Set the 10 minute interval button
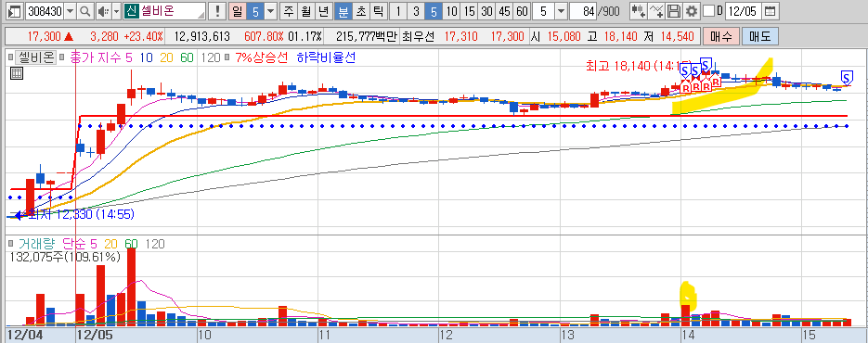Image resolution: width=868 pixels, height=343 pixels. coord(452,11)
